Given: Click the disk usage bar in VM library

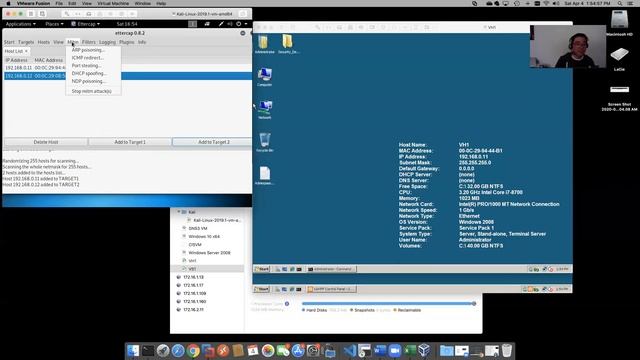Looking at the screenshot, I should point(389,304).
